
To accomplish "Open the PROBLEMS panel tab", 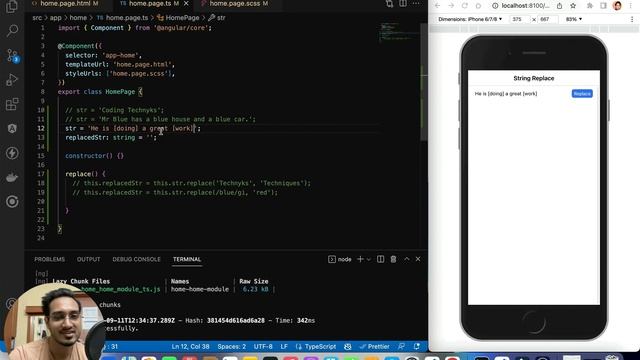I will point(49,259).
